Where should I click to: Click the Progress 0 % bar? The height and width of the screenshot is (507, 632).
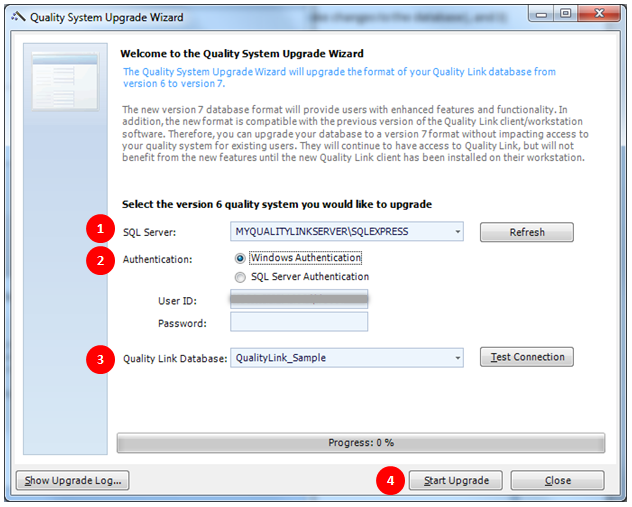point(361,443)
